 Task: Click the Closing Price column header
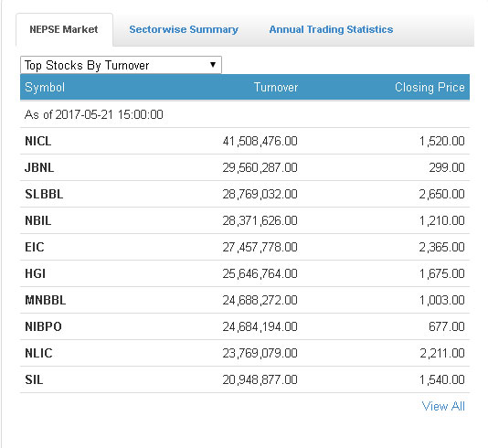coord(430,87)
